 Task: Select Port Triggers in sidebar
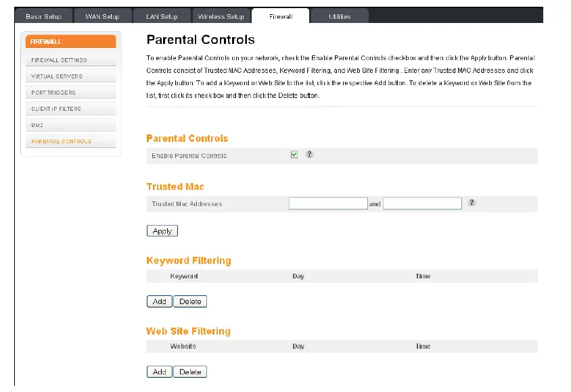(x=71, y=93)
